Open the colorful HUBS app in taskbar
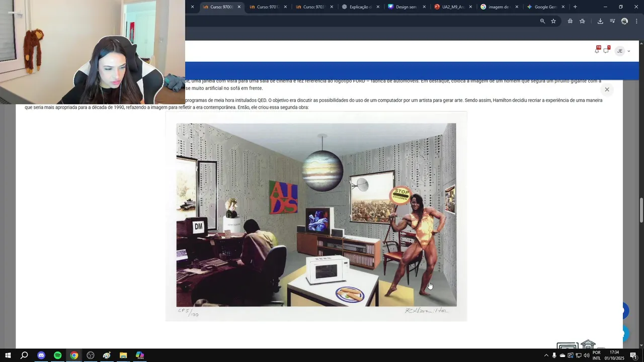 [x=140, y=355]
